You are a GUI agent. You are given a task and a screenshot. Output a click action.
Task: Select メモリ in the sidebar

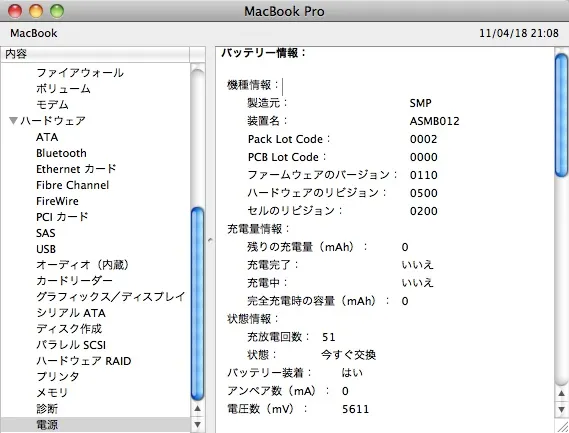tap(52, 392)
